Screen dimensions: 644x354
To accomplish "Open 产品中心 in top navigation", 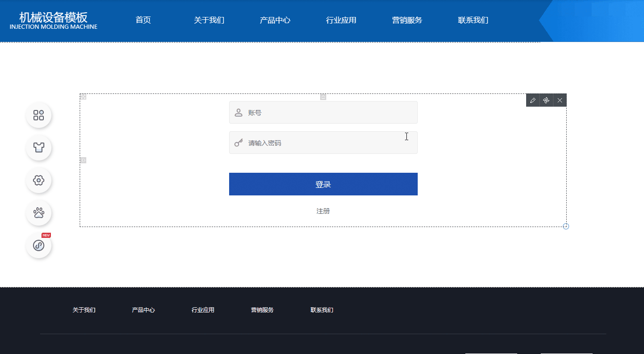I will [275, 20].
